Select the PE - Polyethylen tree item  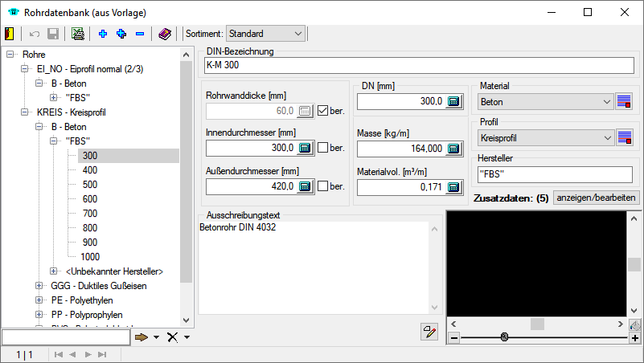(80, 300)
